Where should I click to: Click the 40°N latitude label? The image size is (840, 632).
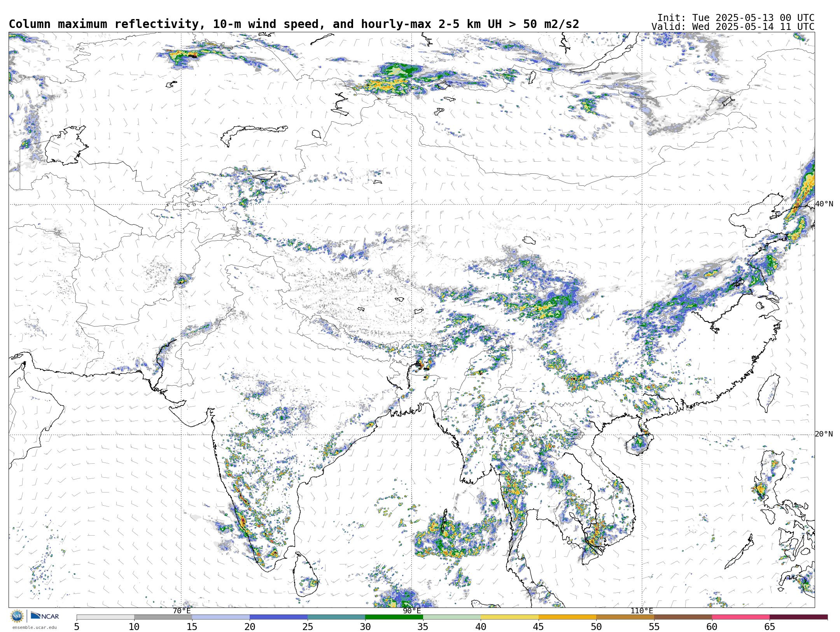click(x=824, y=204)
